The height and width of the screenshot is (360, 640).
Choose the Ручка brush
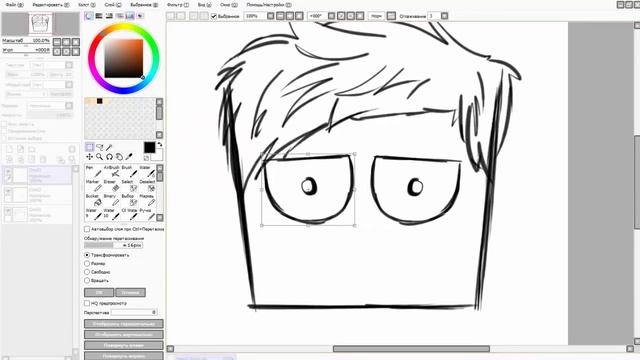point(147,214)
